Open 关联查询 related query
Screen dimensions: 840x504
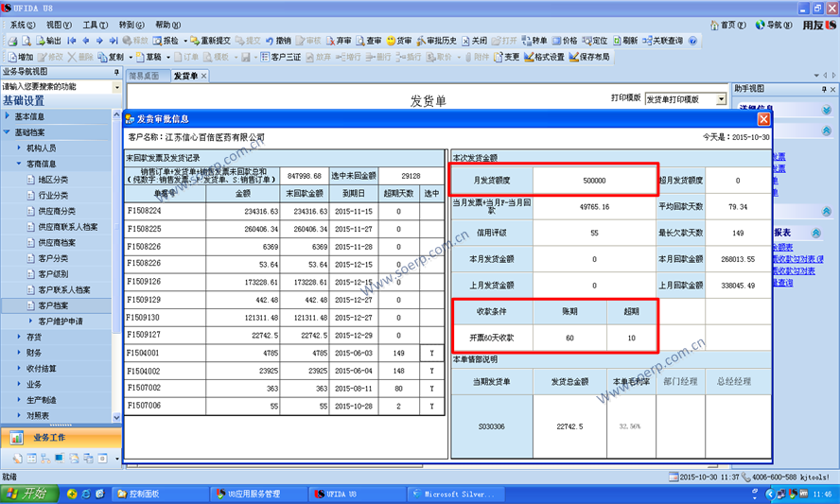click(663, 41)
